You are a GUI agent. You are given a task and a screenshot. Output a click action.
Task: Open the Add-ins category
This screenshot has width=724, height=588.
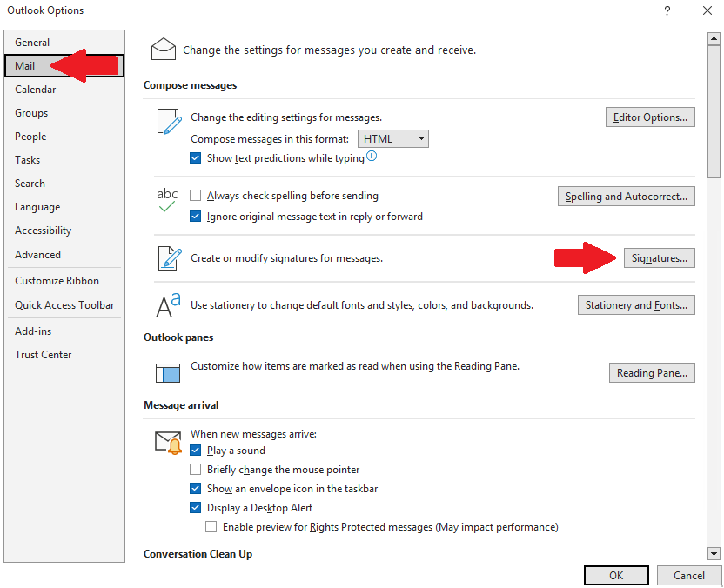point(64,331)
